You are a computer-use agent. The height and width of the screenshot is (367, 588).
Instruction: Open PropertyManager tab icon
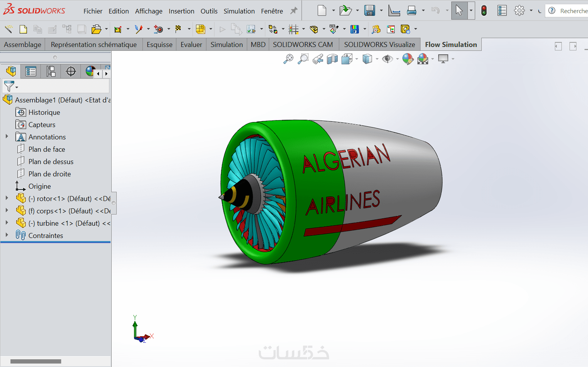coord(31,71)
